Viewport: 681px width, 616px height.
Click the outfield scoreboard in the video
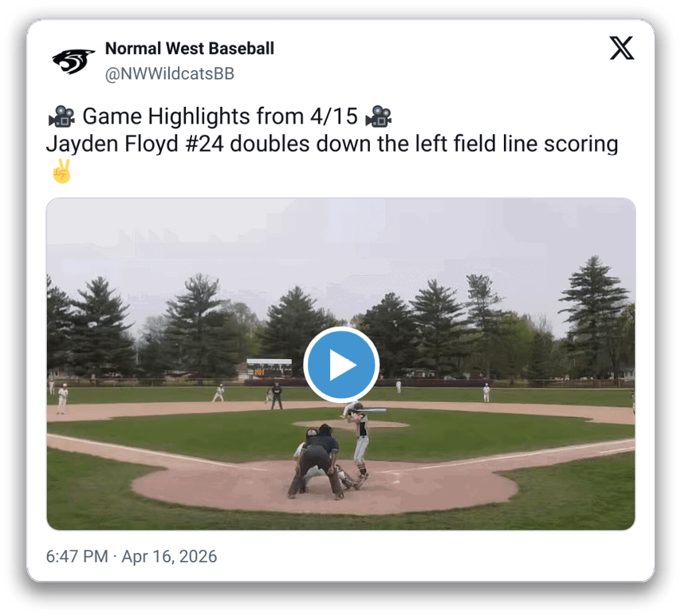click(270, 368)
